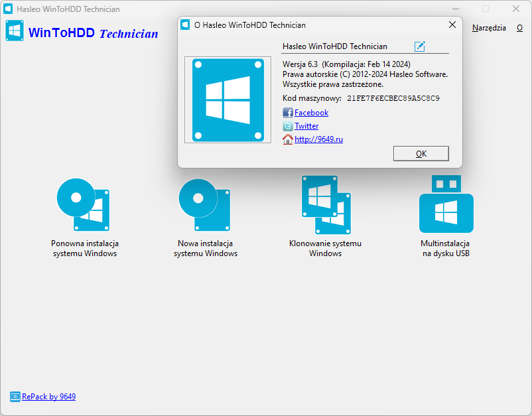Click the edit license pencil icon

[420, 46]
